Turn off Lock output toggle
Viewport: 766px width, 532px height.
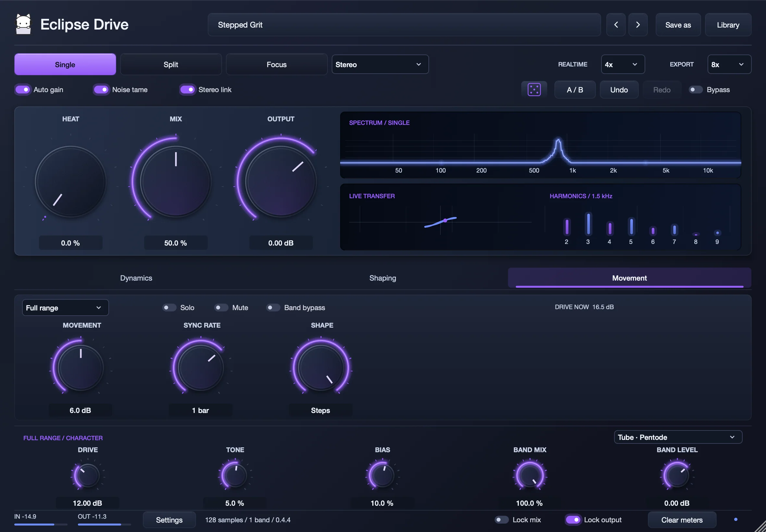pos(573,520)
